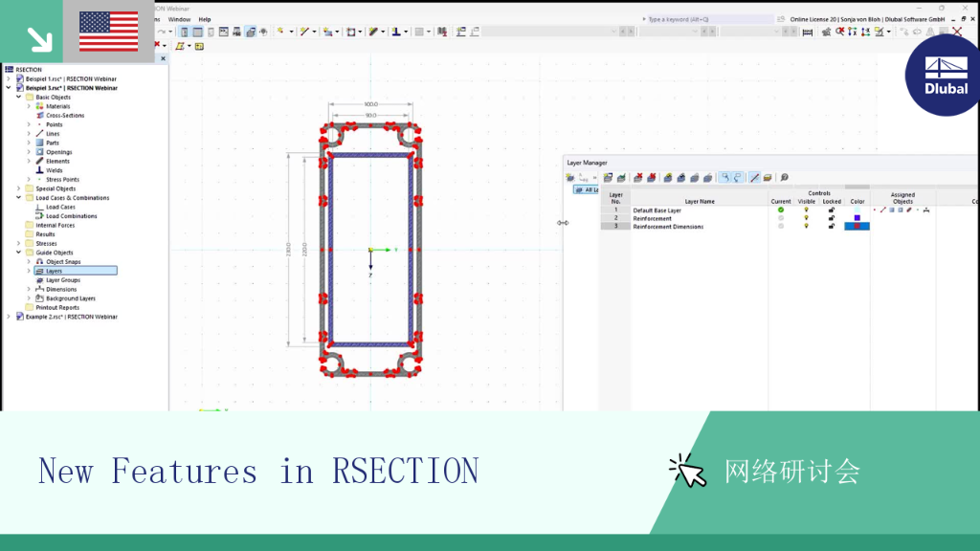Viewport: 980px width, 551px height.
Task: Select Lines in the navigator tree
Action: point(53,134)
